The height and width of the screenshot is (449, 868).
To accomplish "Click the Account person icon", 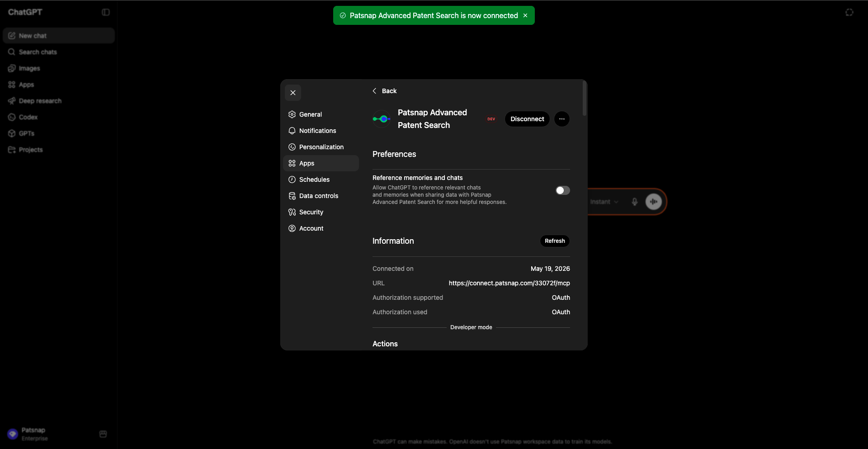I will pyautogui.click(x=292, y=228).
